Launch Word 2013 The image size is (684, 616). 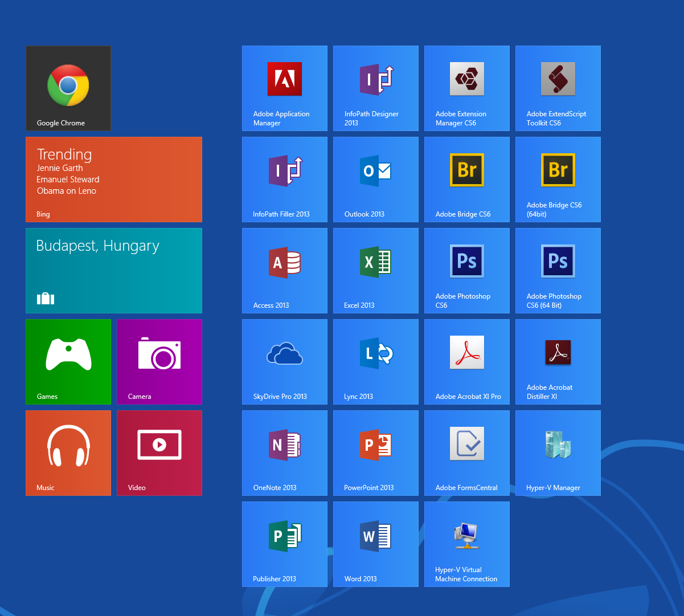(x=376, y=544)
